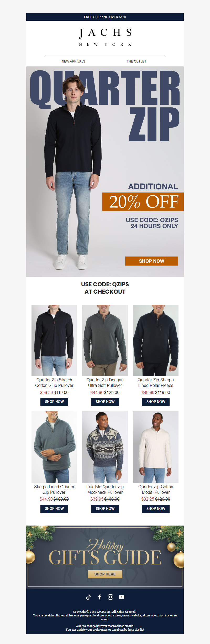This screenshot has width=210, height=644.
Task: Open the YouTube social icon
Action: (x=122, y=597)
